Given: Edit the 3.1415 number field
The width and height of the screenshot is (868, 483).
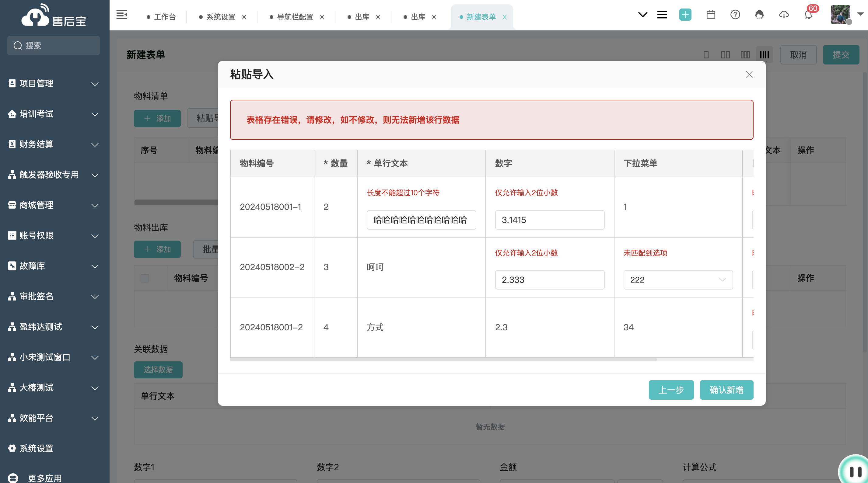Looking at the screenshot, I should pos(549,220).
